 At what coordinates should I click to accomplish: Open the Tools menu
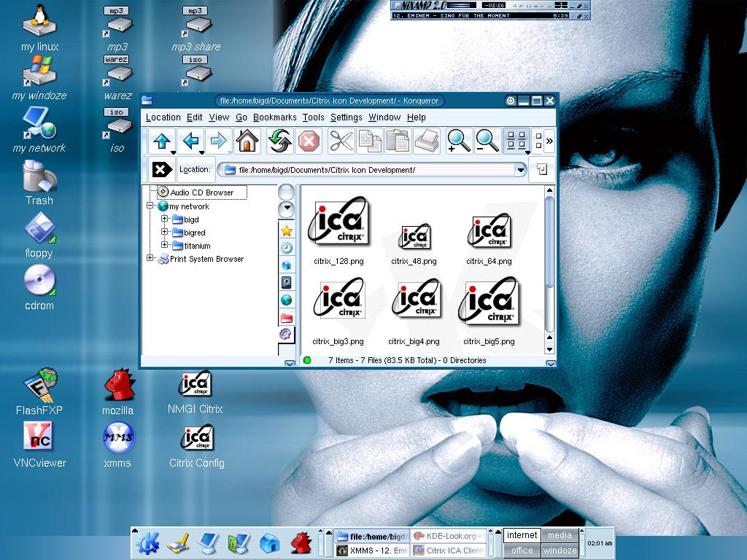(313, 117)
